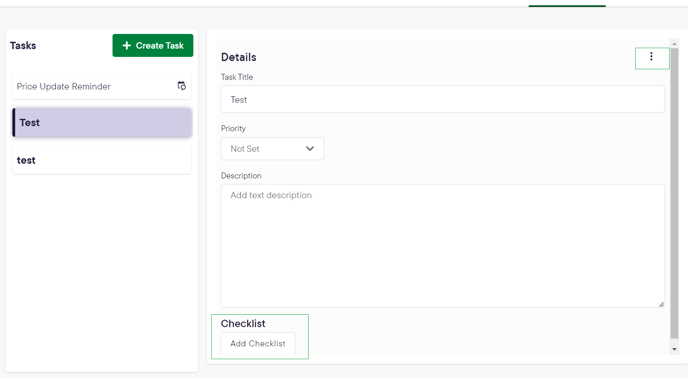Click the details scrollbar up arrow
The image size is (688, 378).
[x=674, y=43]
